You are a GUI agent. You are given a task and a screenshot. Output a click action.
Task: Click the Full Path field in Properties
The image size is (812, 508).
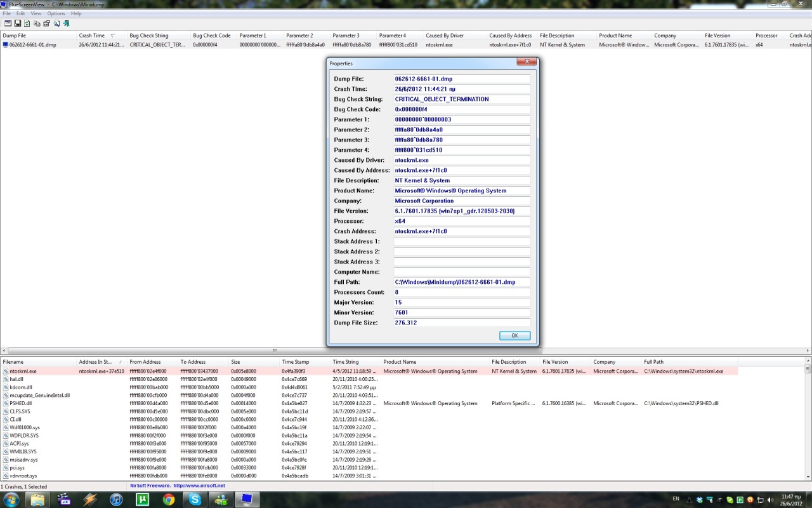[x=462, y=282]
